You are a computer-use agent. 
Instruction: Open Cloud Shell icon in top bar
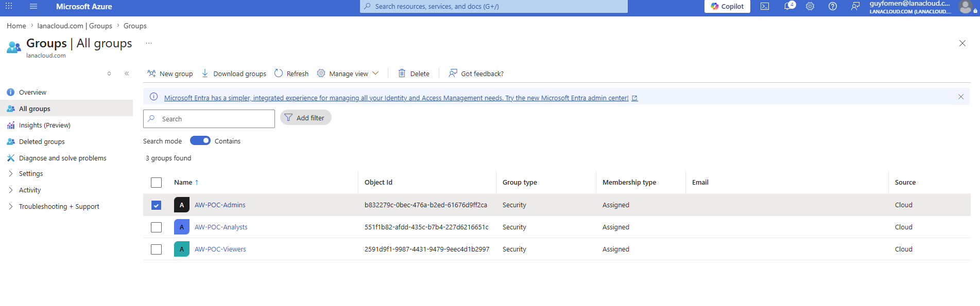point(765,6)
